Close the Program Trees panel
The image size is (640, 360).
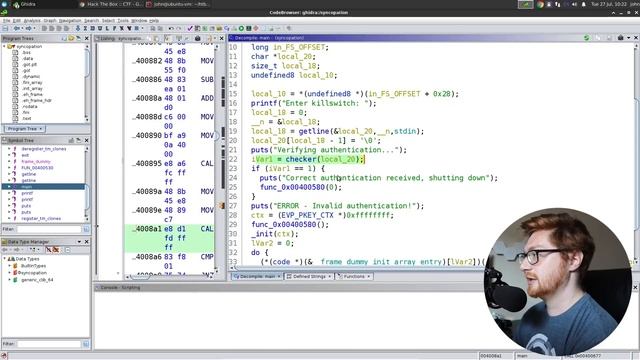(87, 38)
